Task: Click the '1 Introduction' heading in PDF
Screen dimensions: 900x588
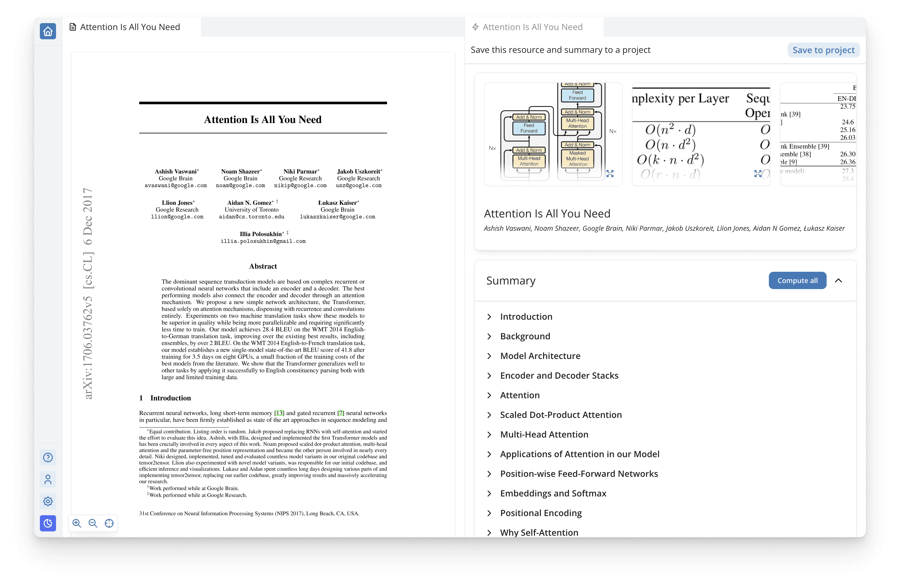Action: (x=165, y=398)
